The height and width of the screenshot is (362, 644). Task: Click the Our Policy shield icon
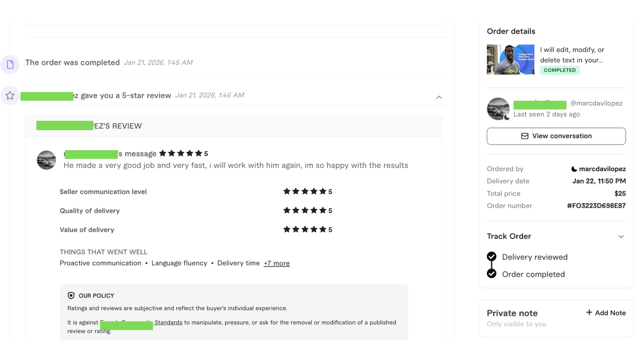(x=71, y=295)
